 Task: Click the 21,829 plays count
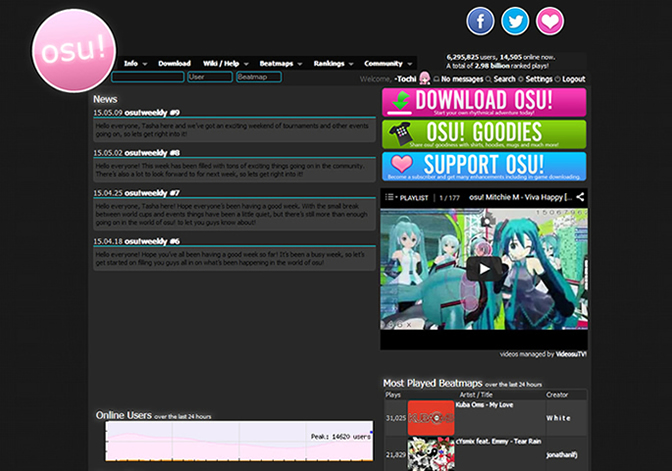tap(396, 455)
